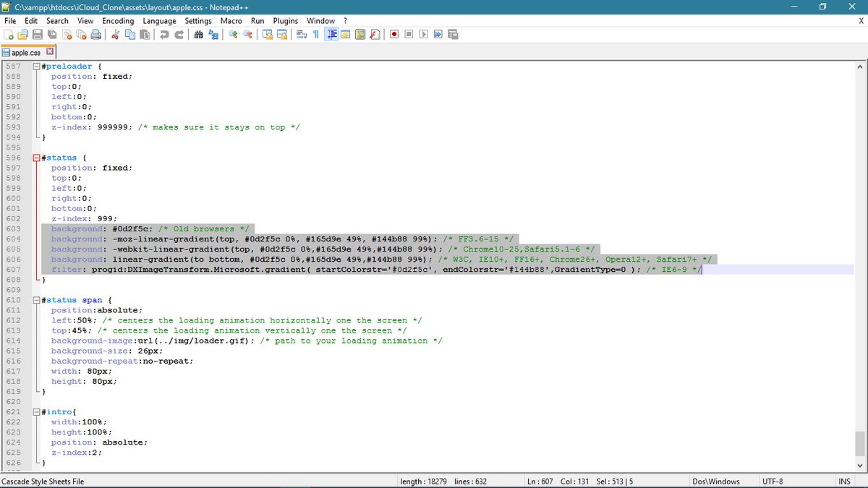Open the Window menu
Image resolution: width=868 pixels, height=488 pixels.
320,21
